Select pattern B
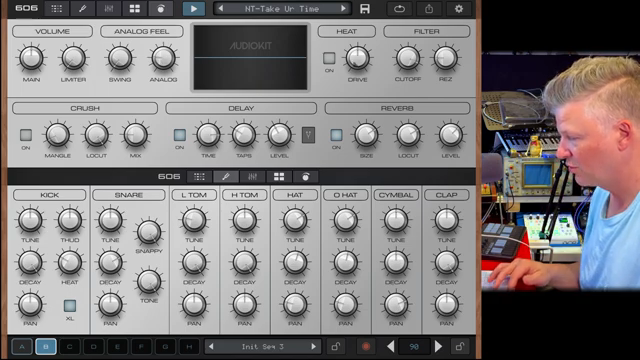The width and height of the screenshot is (640, 360). (x=46, y=347)
